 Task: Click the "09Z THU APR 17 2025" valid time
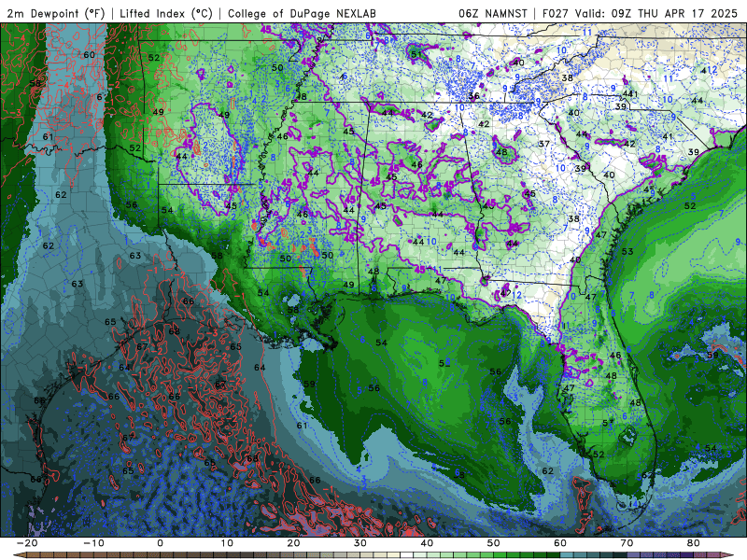674,13
